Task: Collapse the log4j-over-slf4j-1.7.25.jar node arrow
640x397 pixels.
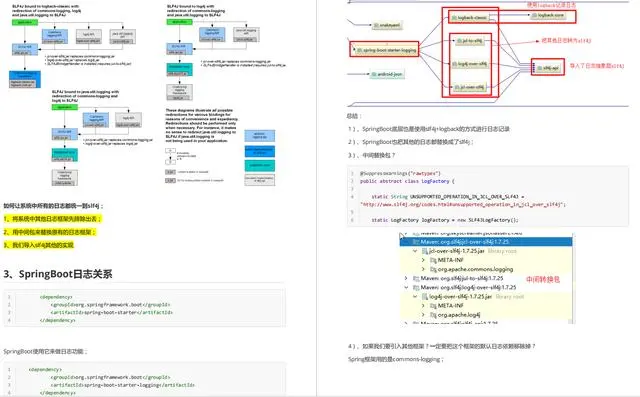Action: coord(415,297)
